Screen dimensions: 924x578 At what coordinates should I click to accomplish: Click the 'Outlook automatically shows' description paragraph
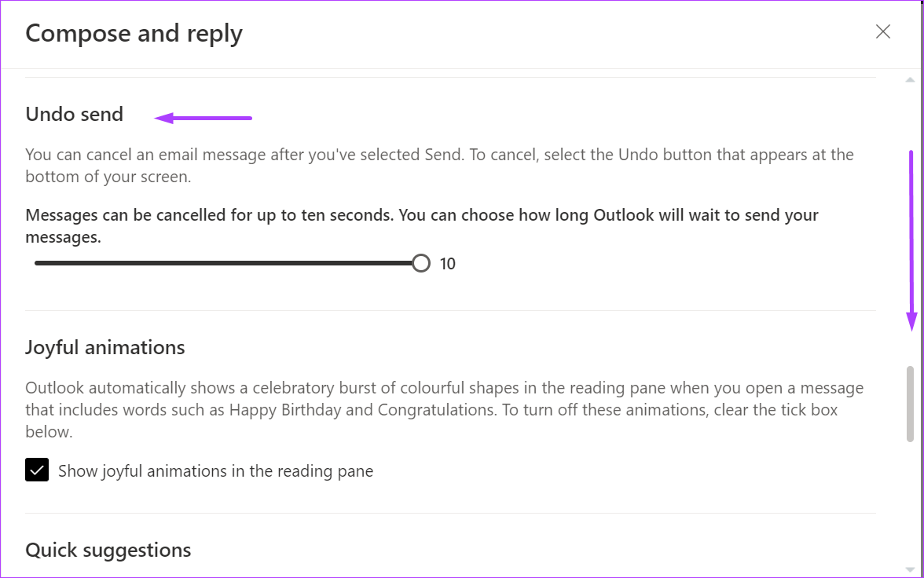click(445, 409)
